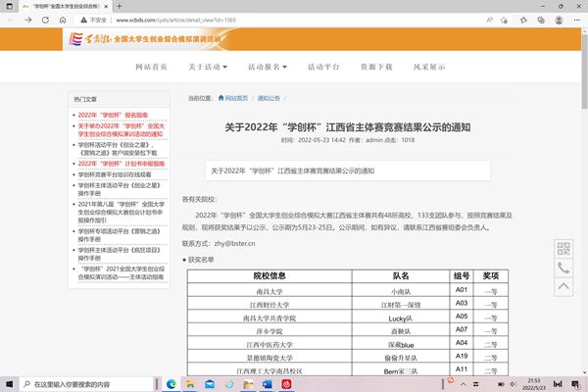Click the page vertical scrollbar thumb
The height and width of the screenshot is (392, 588).
point(584,72)
